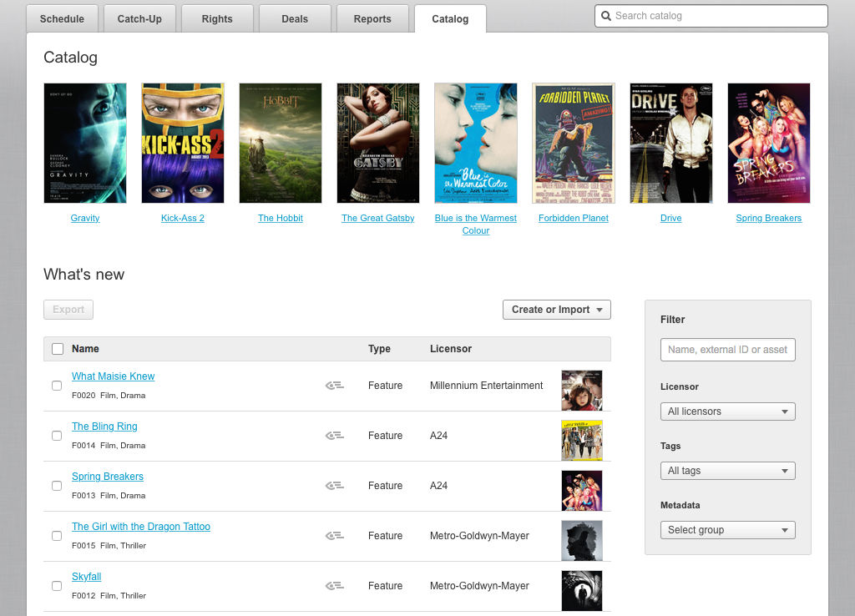Open the Drive link

click(x=671, y=218)
